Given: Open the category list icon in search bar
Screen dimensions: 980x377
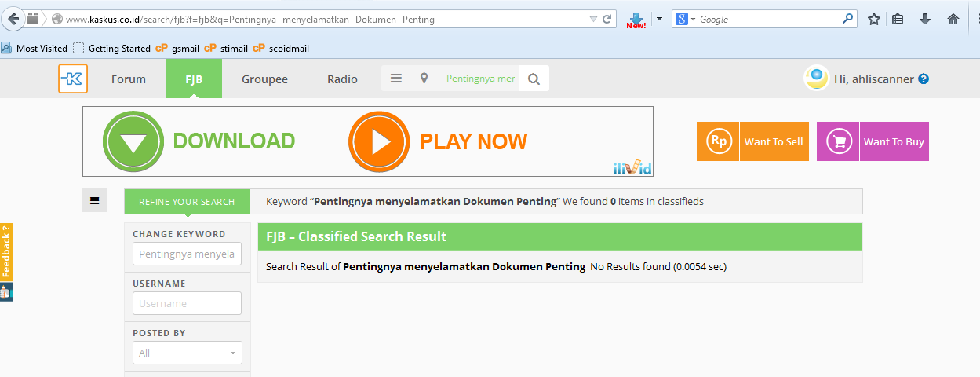Looking at the screenshot, I should (x=396, y=79).
